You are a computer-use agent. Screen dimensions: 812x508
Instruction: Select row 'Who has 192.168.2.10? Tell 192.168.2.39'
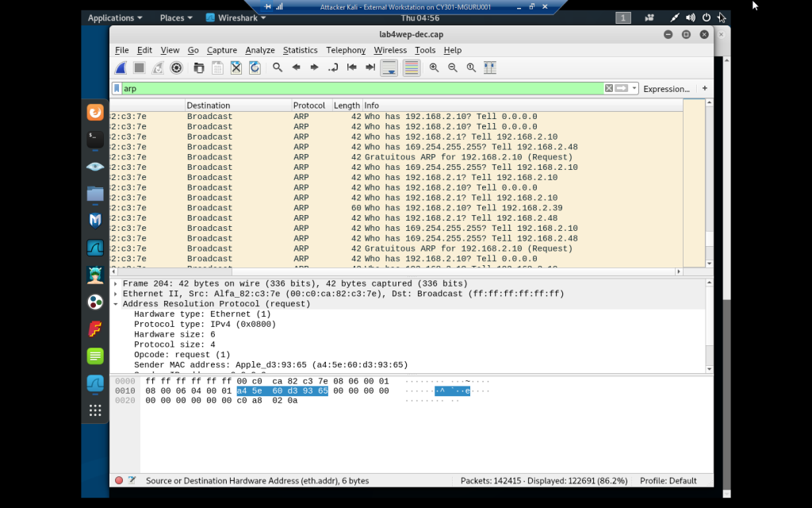(396, 208)
